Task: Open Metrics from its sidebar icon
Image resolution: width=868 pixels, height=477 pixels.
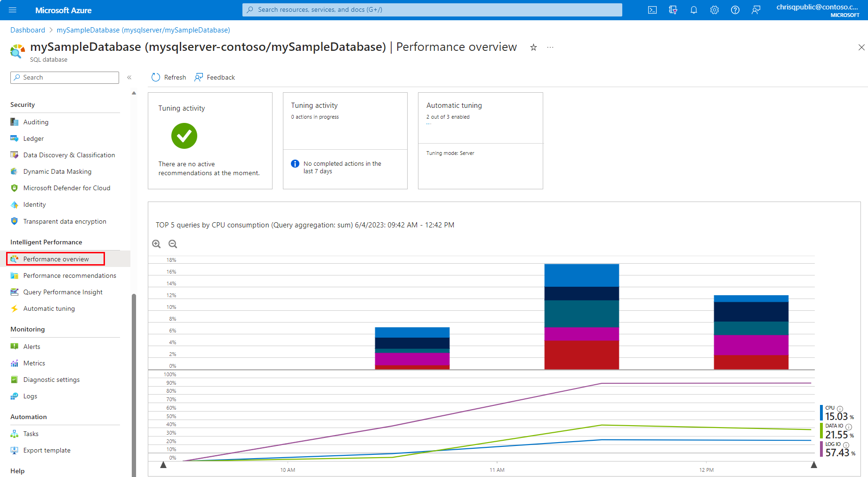Action: point(14,363)
